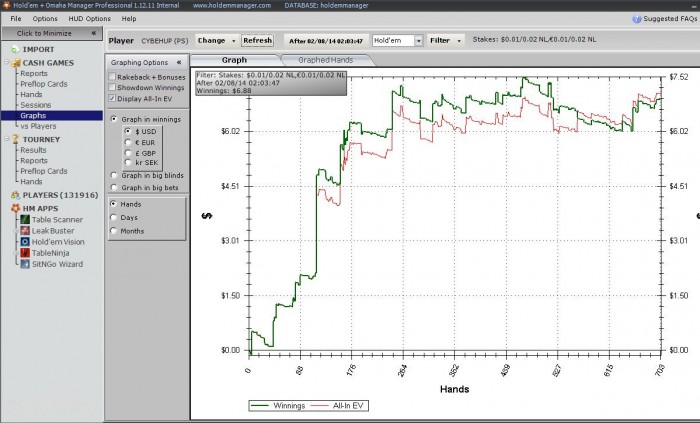Collapse sidebar with Click to Minimize chevron
Viewport: 700px width, 423px height.
[94, 33]
